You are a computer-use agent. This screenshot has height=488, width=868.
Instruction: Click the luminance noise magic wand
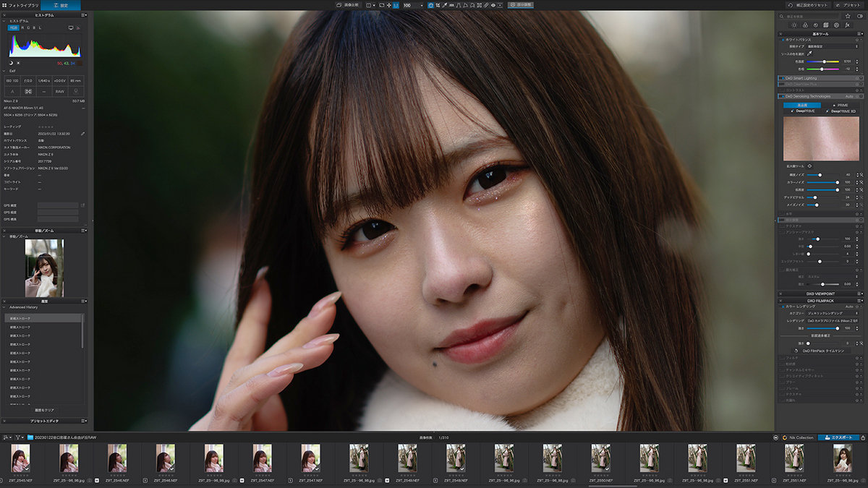point(860,175)
